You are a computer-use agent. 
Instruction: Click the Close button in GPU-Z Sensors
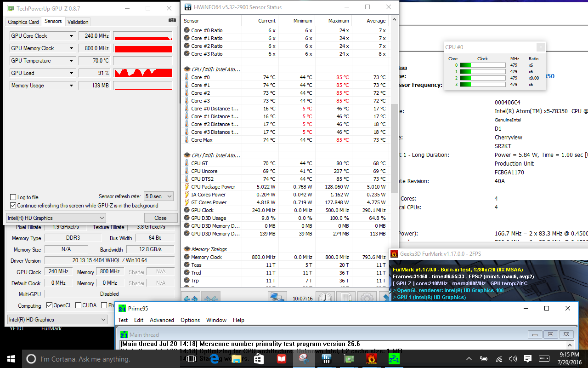(160, 218)
